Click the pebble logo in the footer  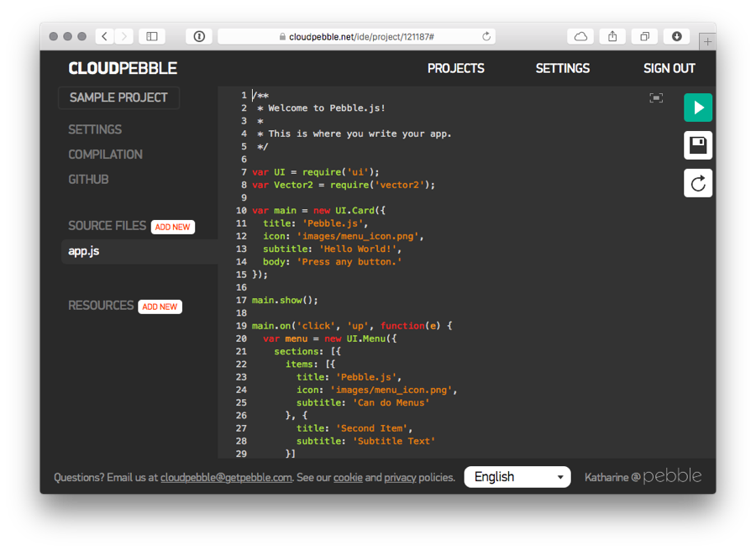coord(672,476)
